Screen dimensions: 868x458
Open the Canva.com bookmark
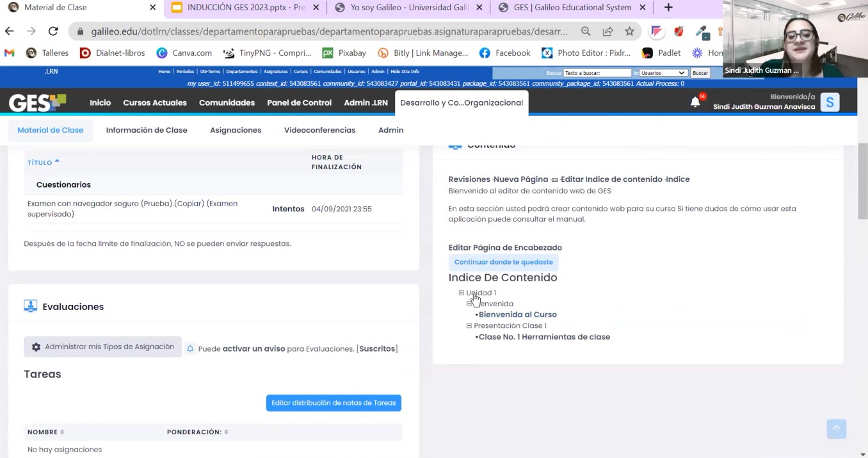click(x=184, y=53)
